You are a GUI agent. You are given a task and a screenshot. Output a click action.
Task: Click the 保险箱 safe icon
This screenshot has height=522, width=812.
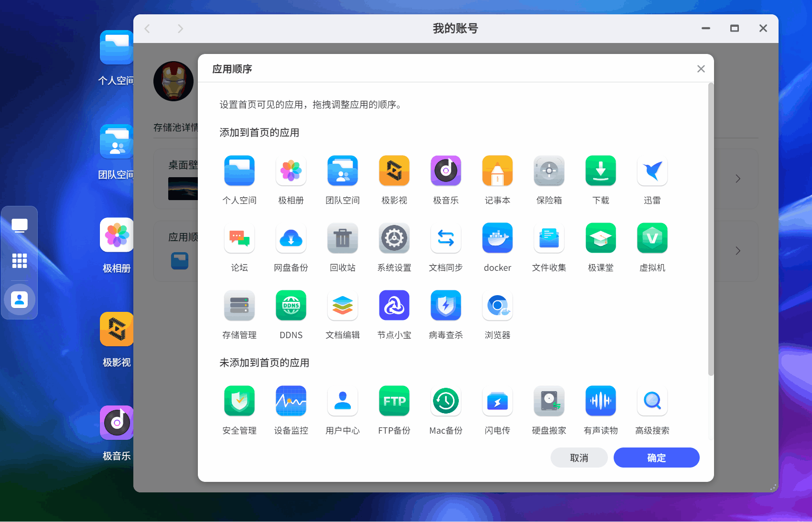pyautogui.click(x=549, y=170)
